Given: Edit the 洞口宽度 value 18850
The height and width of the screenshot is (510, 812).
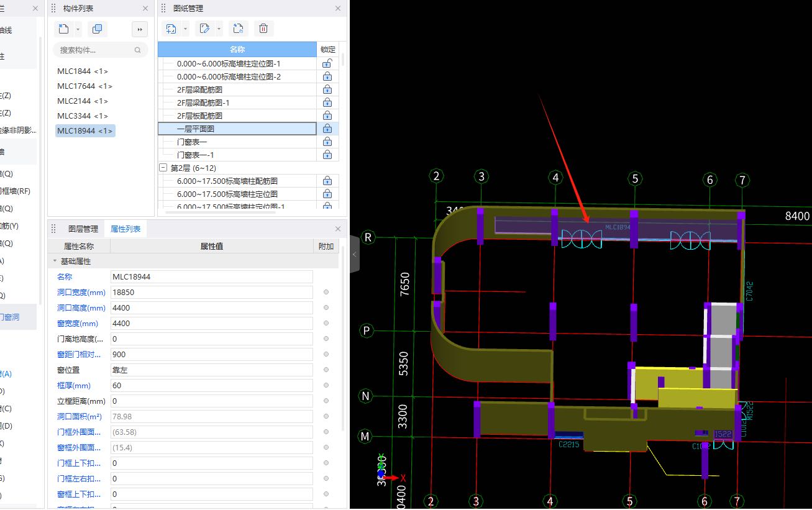Looking at the screenshot, I should pos(211,292).
